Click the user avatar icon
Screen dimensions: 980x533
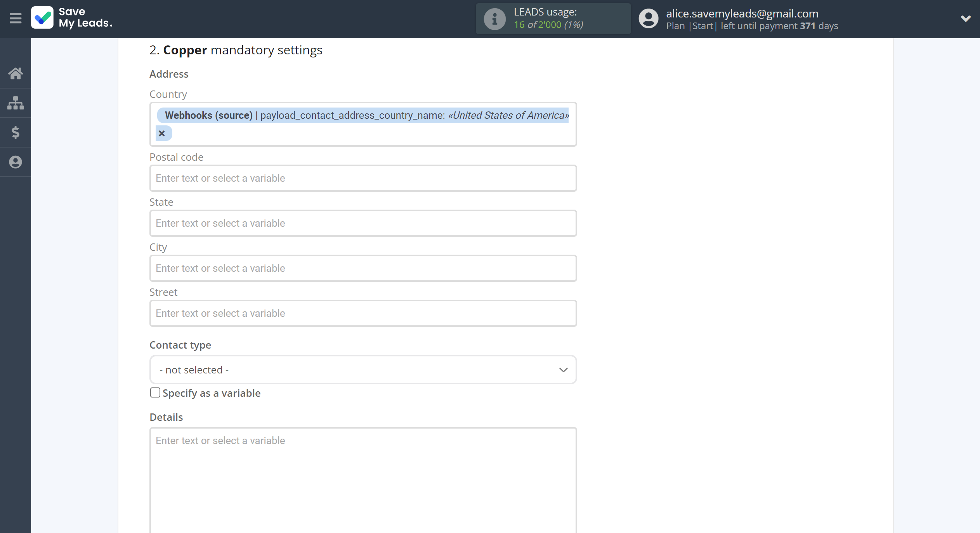click(649, 19)
